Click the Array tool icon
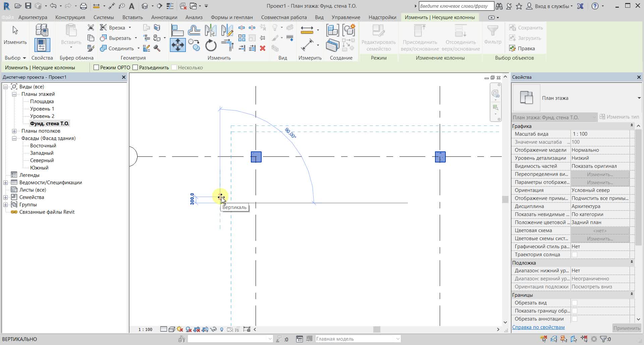Viewport: 644px width, 345px height. point(241,38)
